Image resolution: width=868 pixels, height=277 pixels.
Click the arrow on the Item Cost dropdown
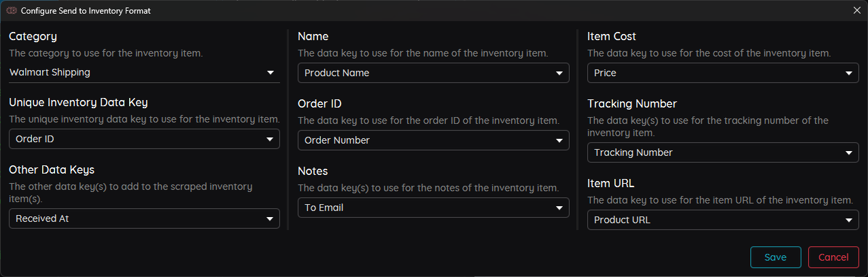[x=849, y=73]
